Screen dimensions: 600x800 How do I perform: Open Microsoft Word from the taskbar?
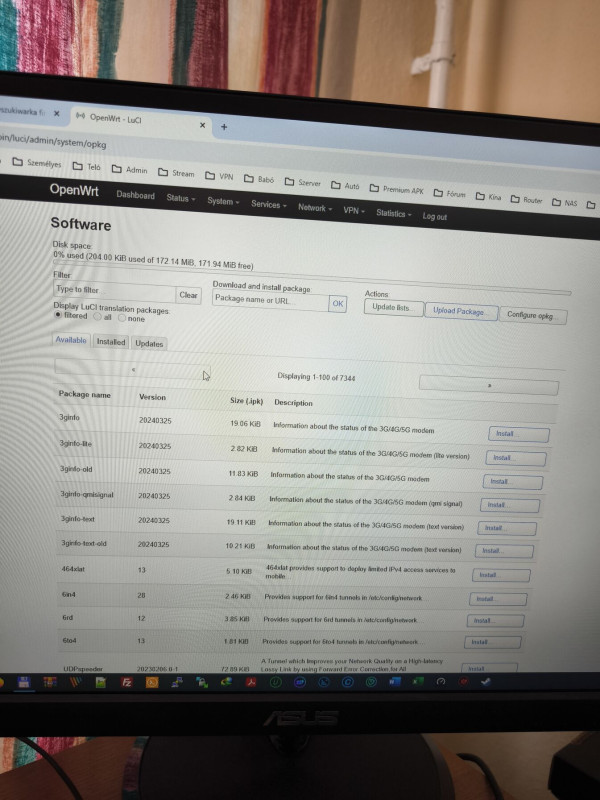[394, 681]
